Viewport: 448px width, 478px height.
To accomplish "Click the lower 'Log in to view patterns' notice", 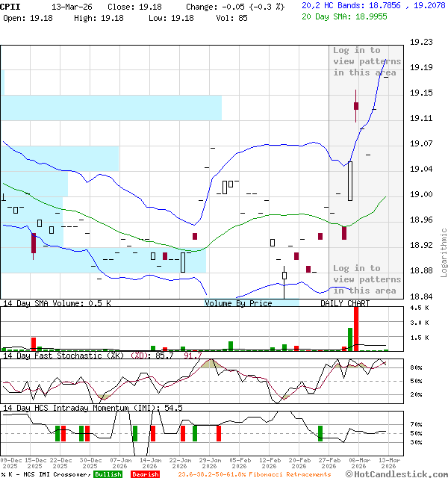I will coord(367,279).
